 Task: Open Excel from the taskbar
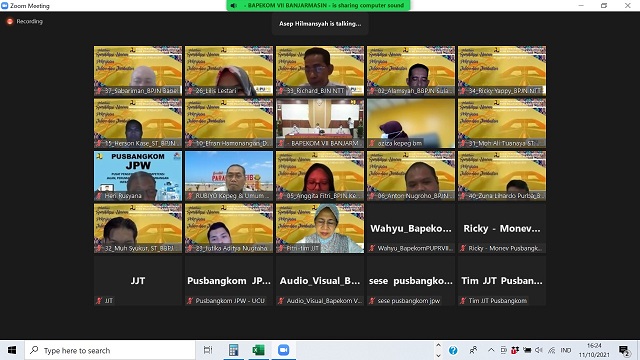pyautogui.click(x=258, y=350)
